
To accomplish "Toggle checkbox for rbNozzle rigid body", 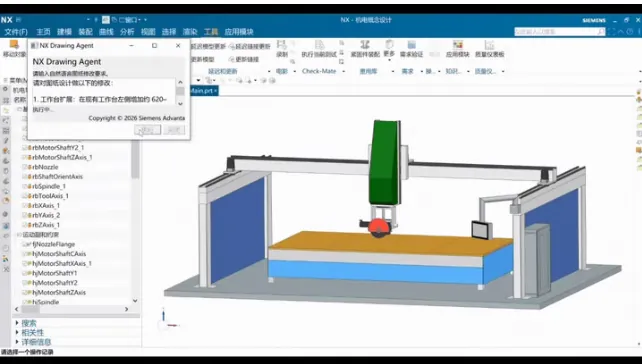I will tap(25, 167).
